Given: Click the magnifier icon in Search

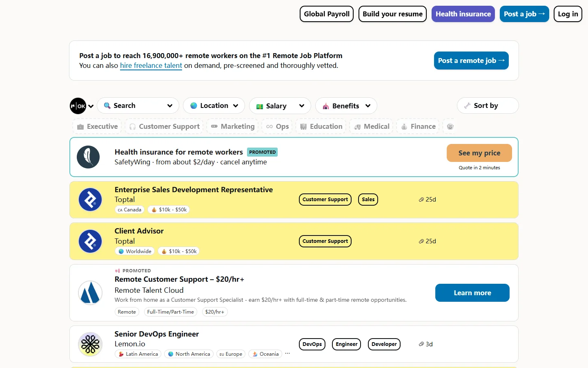Looking at the screenshot, I should point(107,105).
